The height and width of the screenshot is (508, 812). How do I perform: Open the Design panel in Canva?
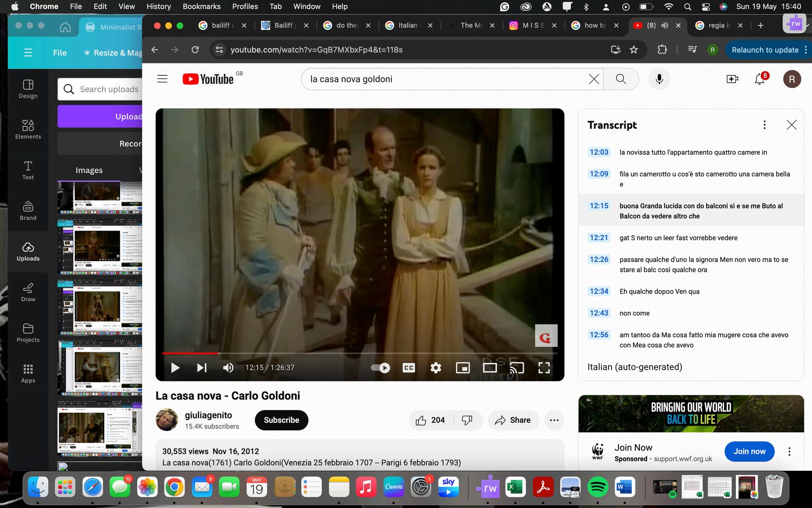point(28,88)
